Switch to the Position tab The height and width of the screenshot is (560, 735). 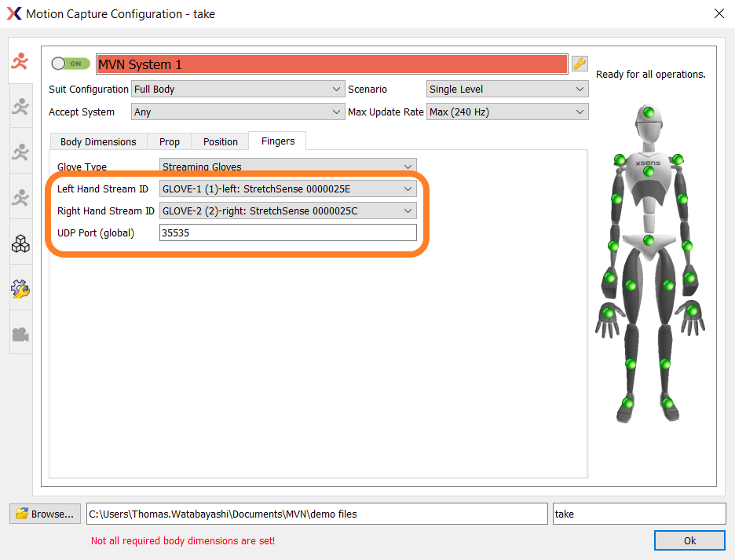point(219,141)
